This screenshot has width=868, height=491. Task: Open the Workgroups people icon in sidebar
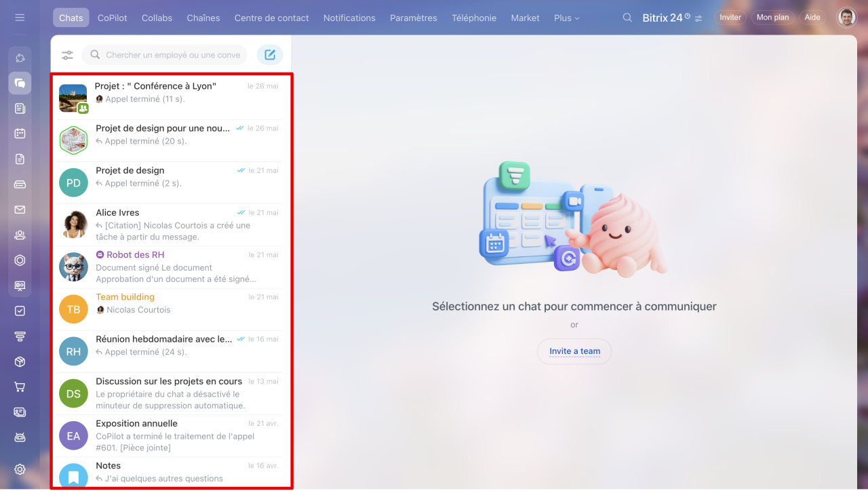(x=20, y=235)
